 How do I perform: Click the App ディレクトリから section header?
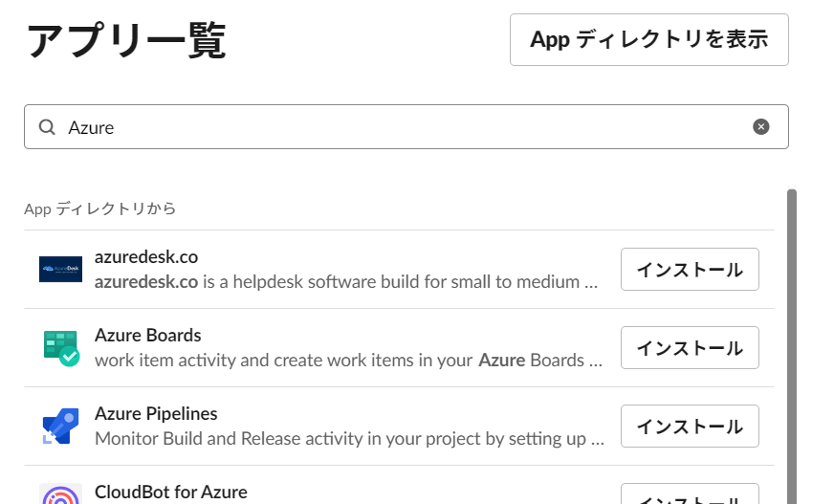100,208
